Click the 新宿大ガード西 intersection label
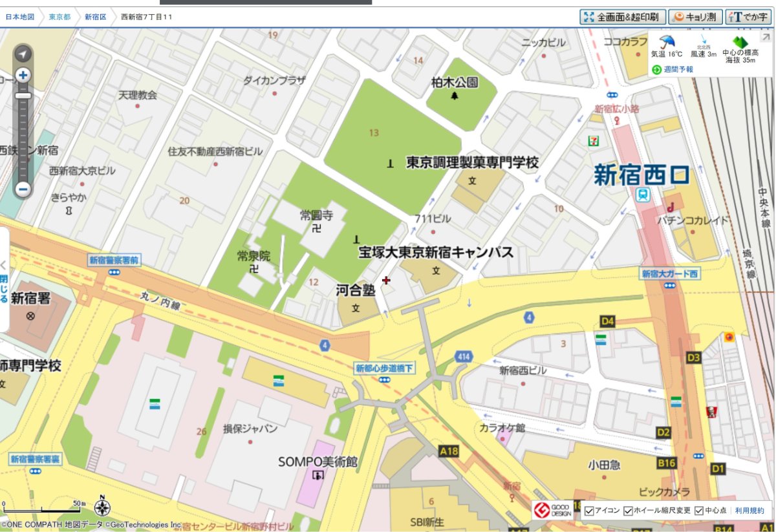Image resolution: width=776 pixels, height=532 pixels. (671, 274)
